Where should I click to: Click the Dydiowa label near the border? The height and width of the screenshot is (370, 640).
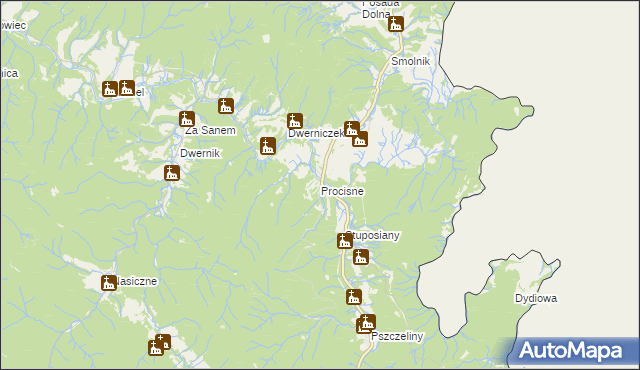[536, 298]
